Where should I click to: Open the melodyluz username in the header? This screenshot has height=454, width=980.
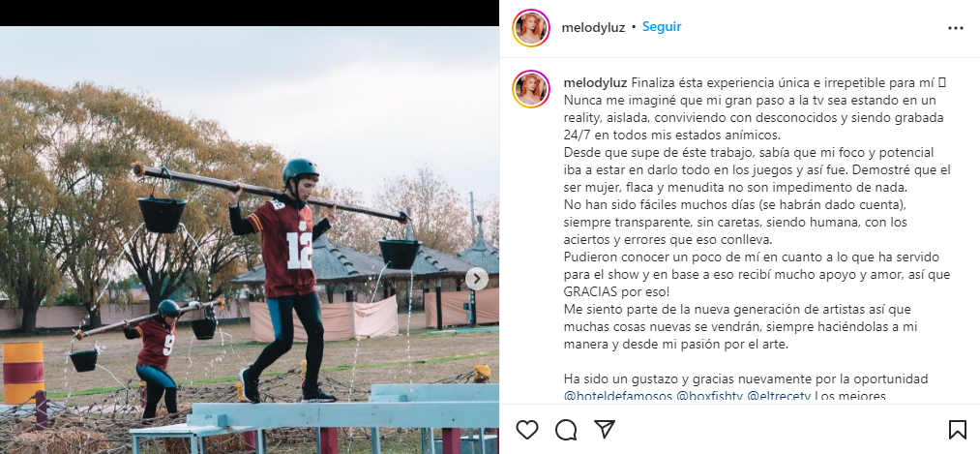point(593,27)
